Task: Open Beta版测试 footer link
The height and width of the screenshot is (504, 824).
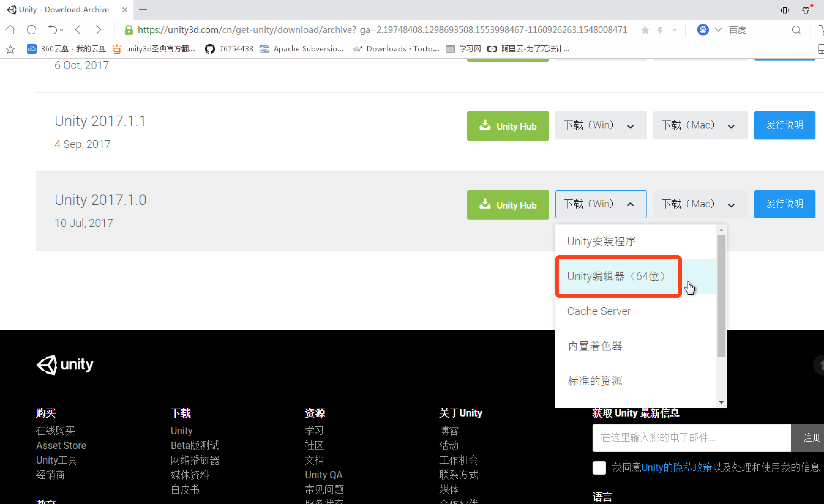Action: pyautogui.click(x=195, y=446)
